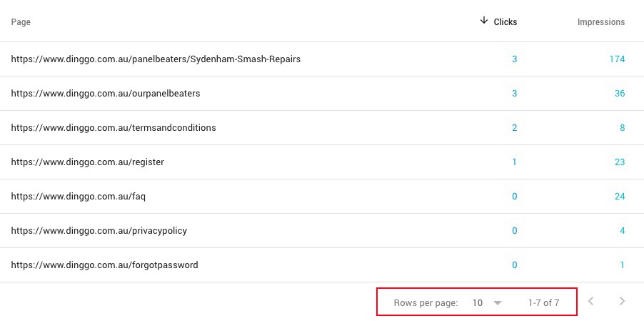
Task: Select the faq page URL
Action: point(79,197)
